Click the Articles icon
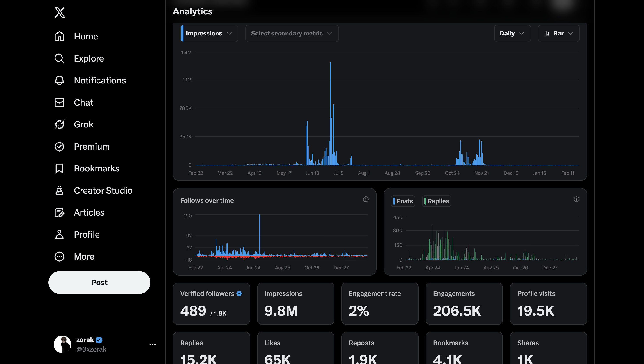 tap(59, 212)
